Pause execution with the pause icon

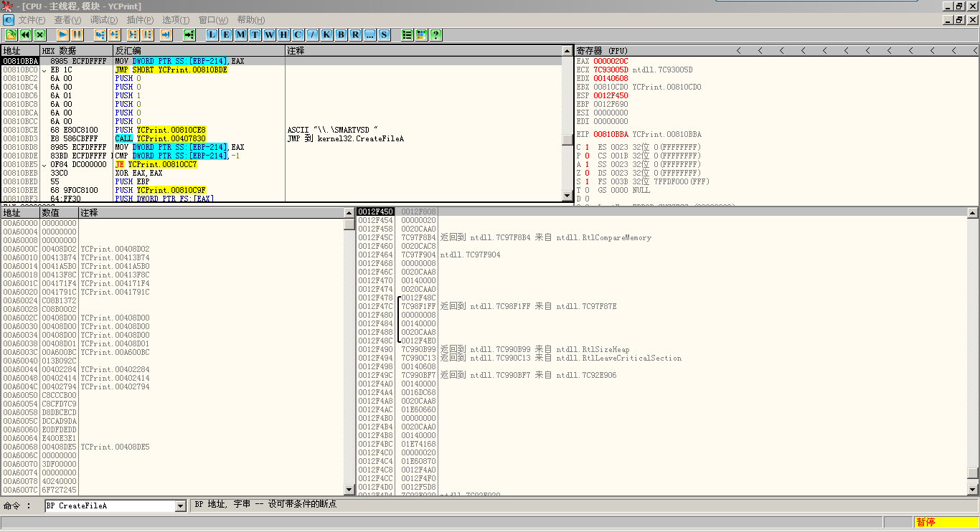click(x=77, y=34)
